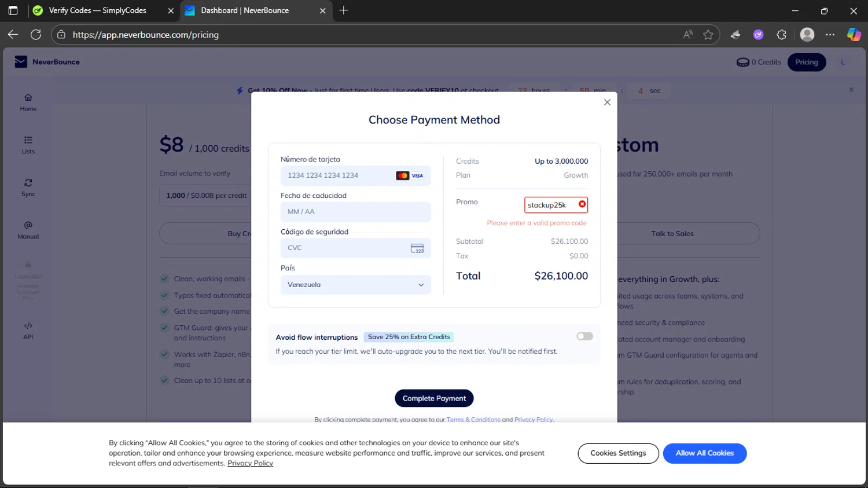Open the 1,000 / $0.008 per credit selector
Viewport: 868px width, 488px height.
206,196
